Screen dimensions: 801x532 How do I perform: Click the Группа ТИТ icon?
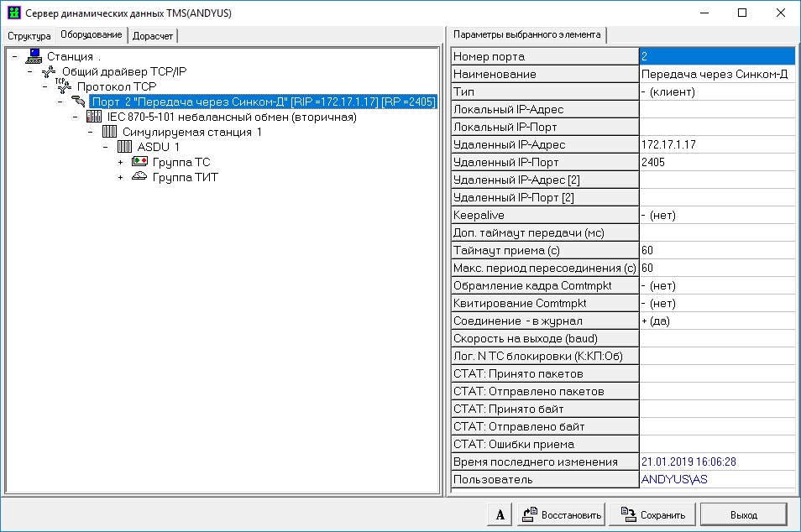coord(139,177)
